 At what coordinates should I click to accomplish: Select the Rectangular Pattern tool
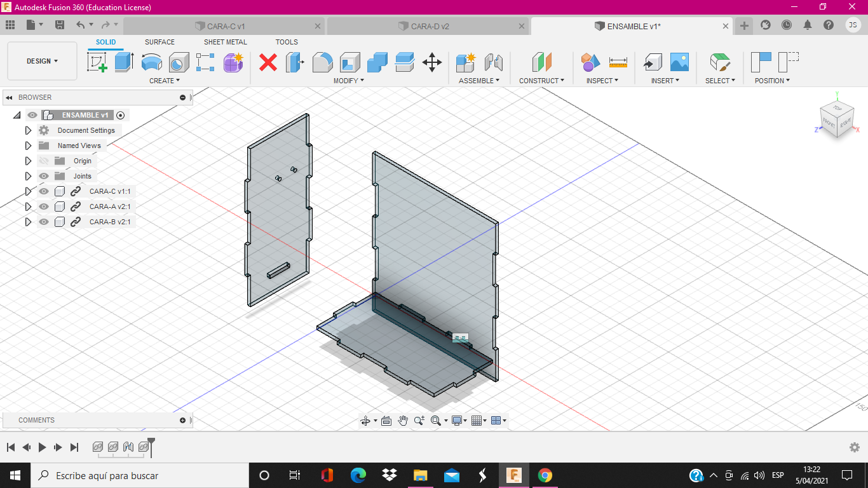(x=205, y=62)
